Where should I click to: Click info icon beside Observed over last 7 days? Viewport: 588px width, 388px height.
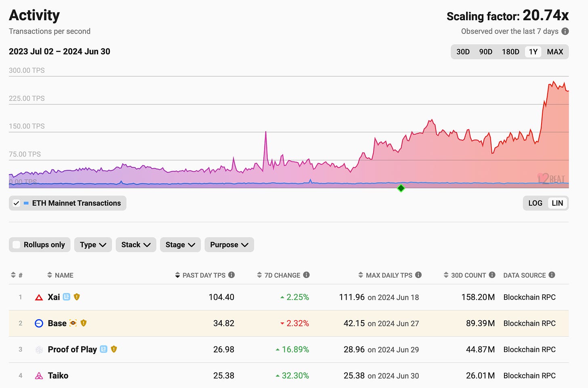[565, 32]
